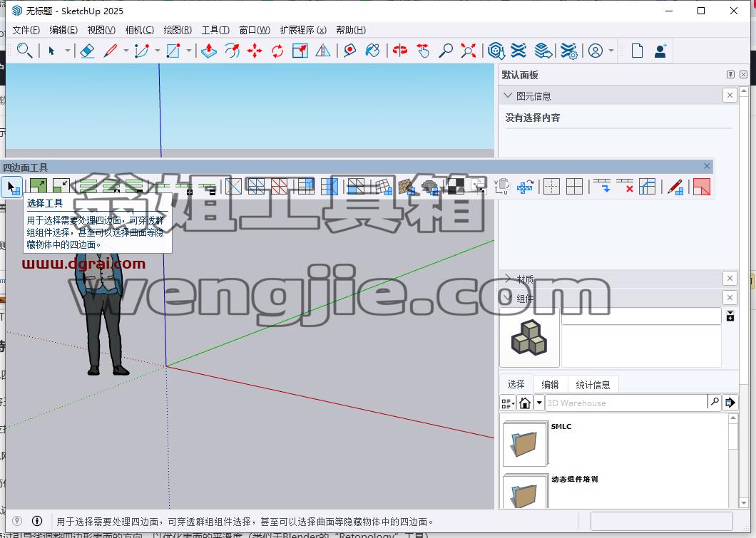Click the red diagonal grid icon in quad toolbar
756x538 pixels.
279,187
